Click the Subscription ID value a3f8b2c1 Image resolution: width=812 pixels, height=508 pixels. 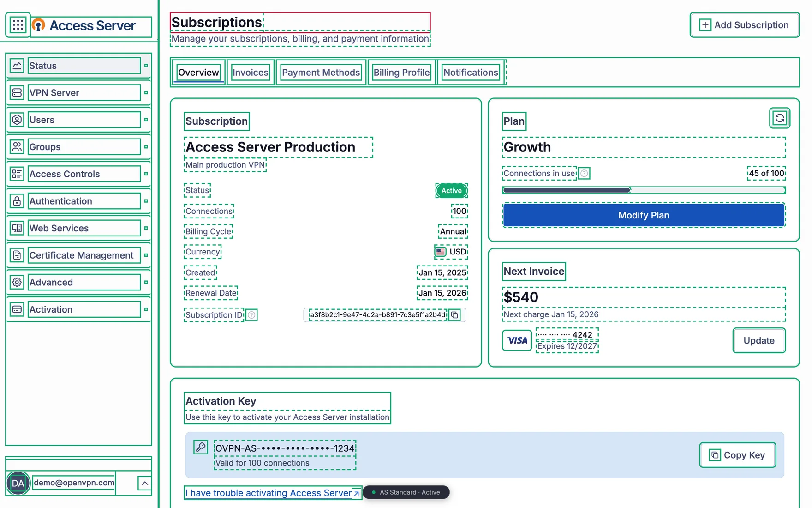point(378,315)
